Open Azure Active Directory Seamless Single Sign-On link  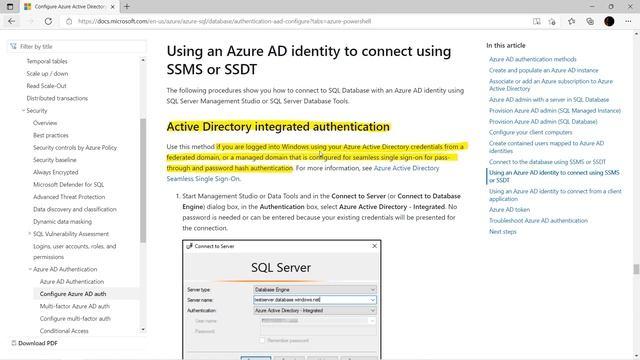303,173
